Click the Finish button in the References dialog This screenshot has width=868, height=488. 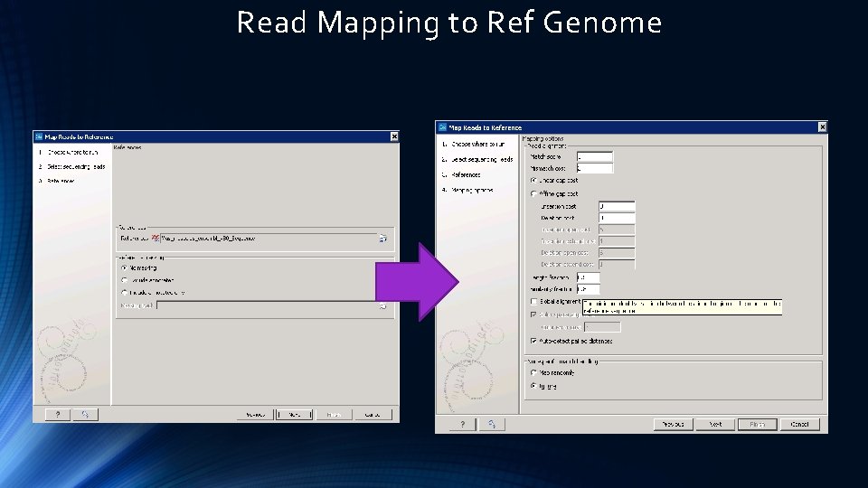point(334,415)
